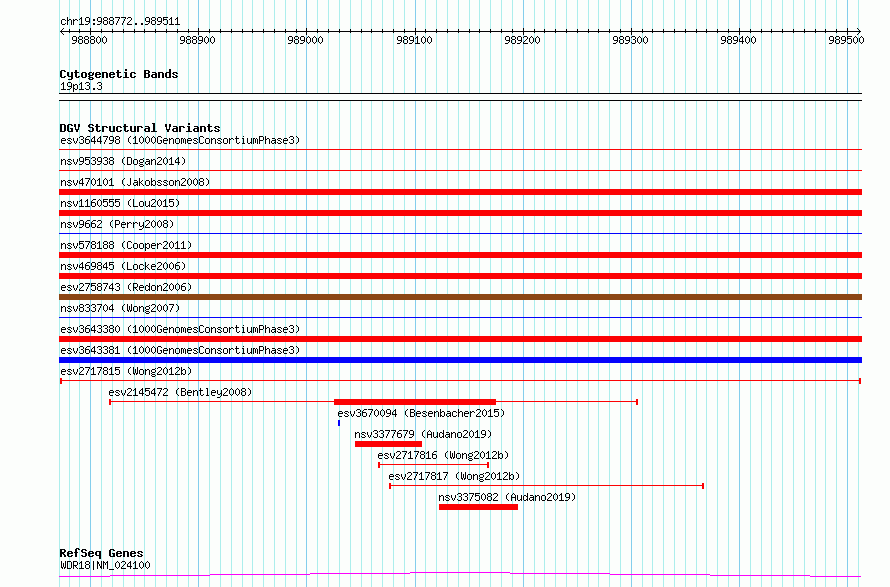This screenshot has height=587, width=890.
Task: Select nsv3375082 (Audano2019) variant label
Action: (507, 497)
